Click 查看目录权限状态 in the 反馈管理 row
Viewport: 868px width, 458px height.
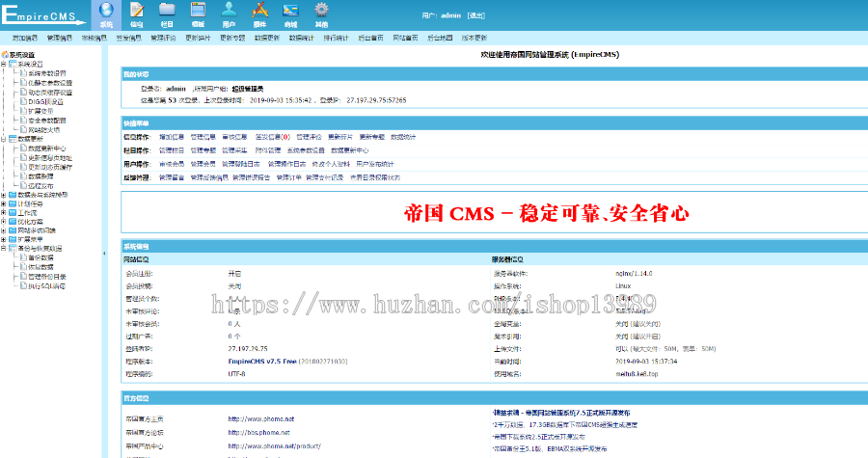pos(375,177)
